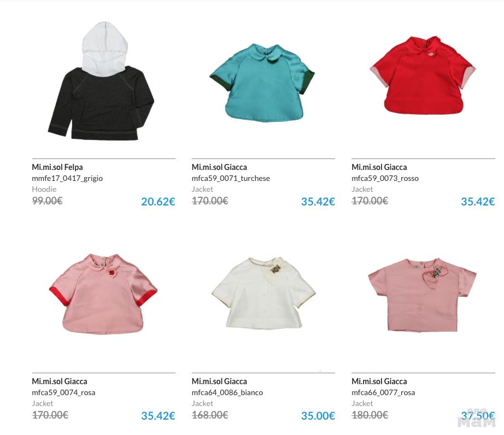The height and width of the screenshot is (435, 504).
Task: Open the pink jacket with red cuffs
Action: click(103, 294)
